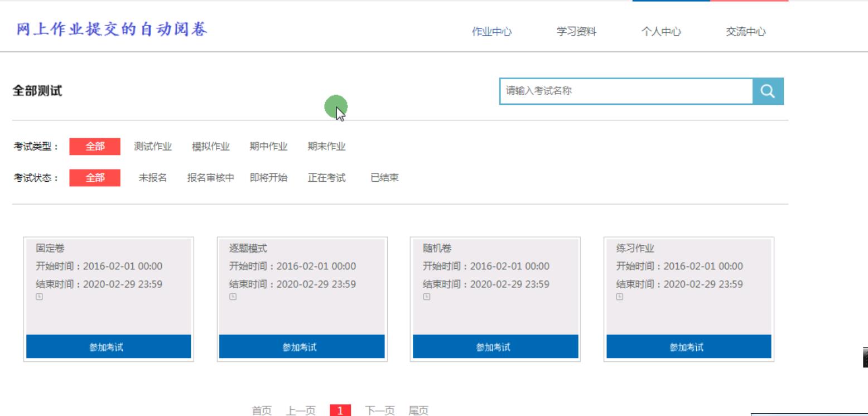This screenshot has height=416, width=868.
Task: Open the 学习资料 menu
Action: pyautogui.click(x=576, y=32)
